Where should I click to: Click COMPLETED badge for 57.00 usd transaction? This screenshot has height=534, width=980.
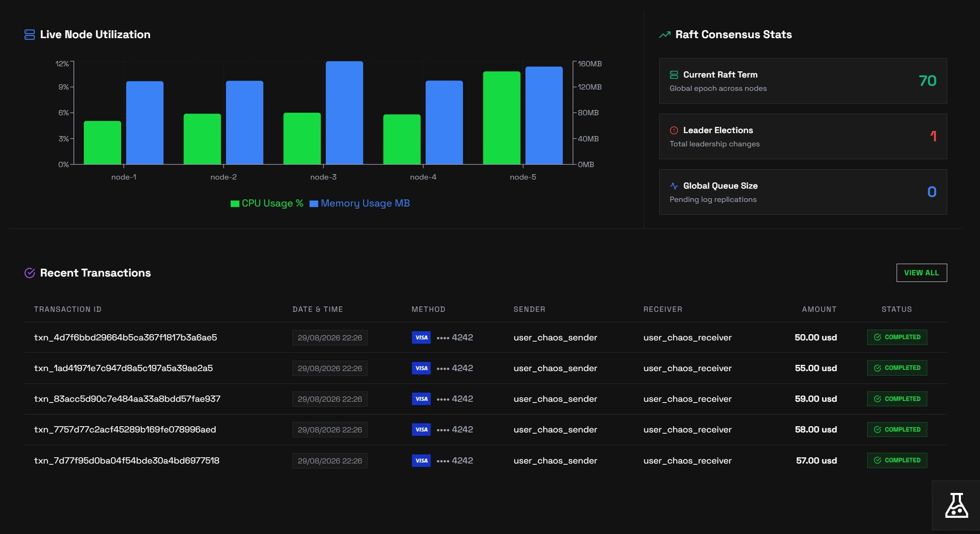point(897,460)
